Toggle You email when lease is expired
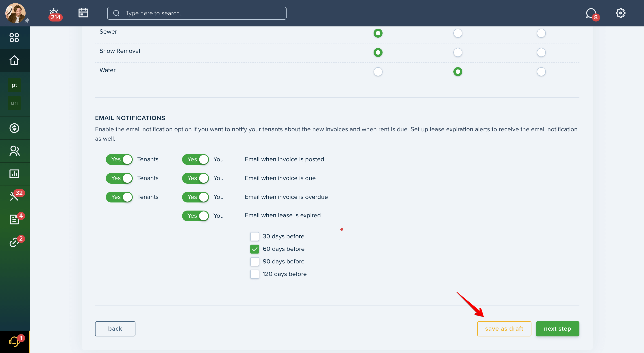The width and height of the screenshot is (644, 353). point(195,216)
